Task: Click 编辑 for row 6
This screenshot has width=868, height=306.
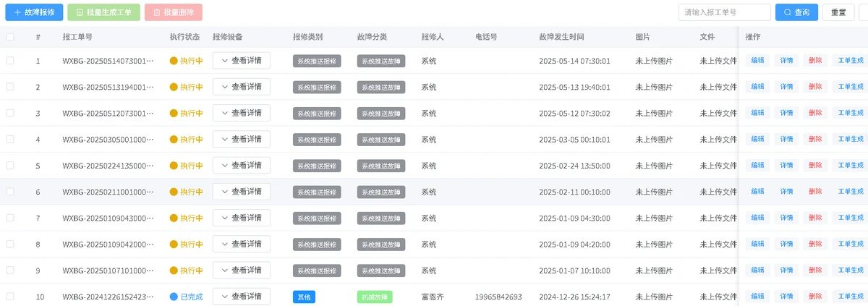Action: tap(757, 192)
